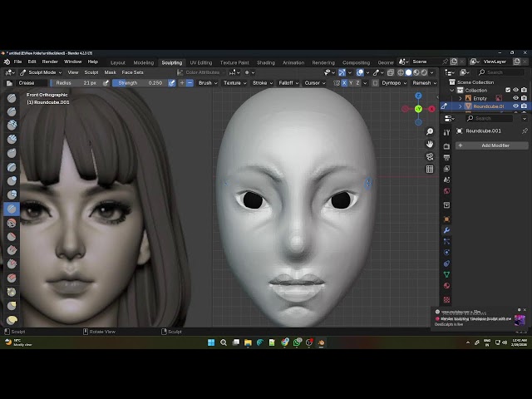Toggle Collection render camera icon
The image size is (532, 399).
(x=525, y=91)
